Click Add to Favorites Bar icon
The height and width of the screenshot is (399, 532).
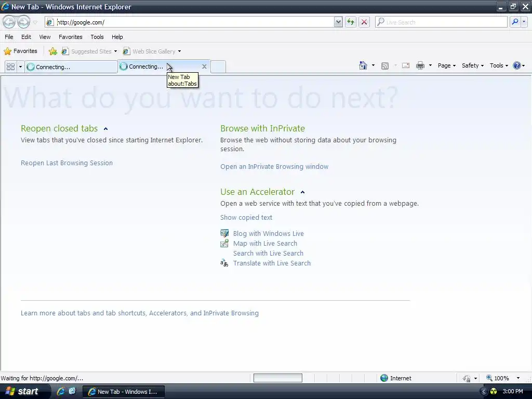point(52,51)
